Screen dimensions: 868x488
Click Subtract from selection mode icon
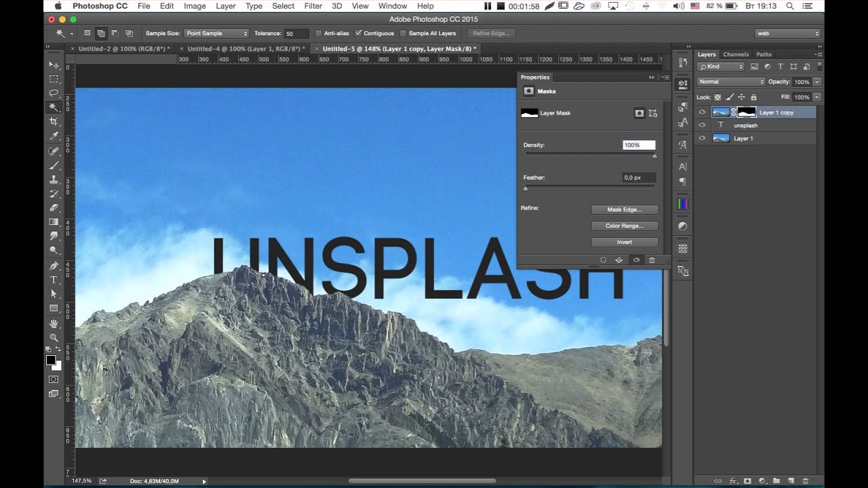click(x=115, y=33)
